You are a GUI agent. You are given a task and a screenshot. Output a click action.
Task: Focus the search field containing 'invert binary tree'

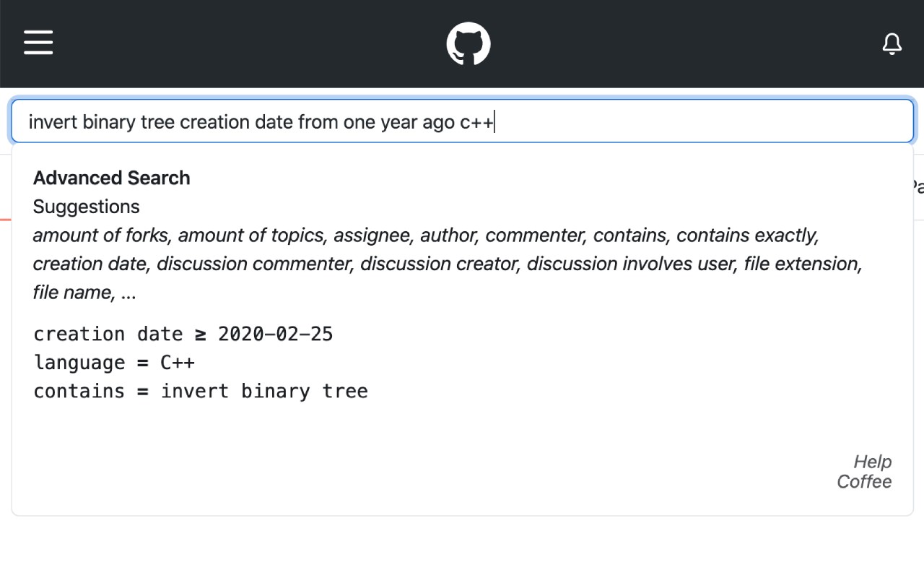tap(462, 121)
